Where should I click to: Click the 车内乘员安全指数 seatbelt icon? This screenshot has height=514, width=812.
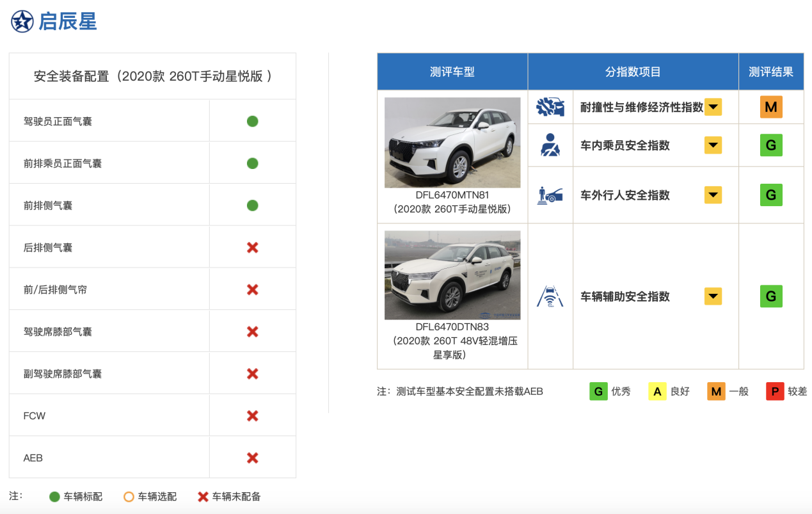[550, 145]
